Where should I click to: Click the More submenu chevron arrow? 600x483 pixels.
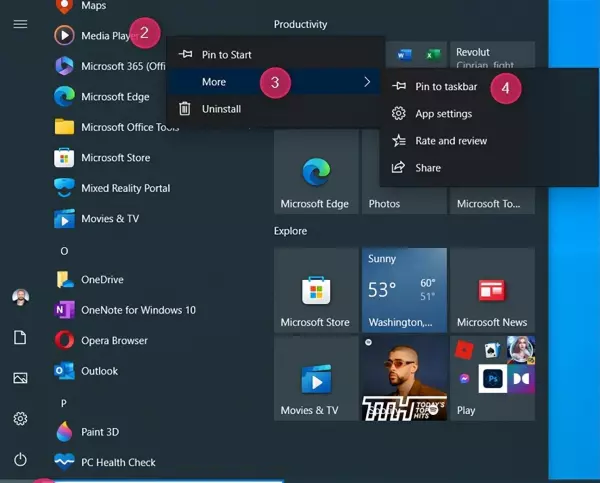(x=367, y=82)
